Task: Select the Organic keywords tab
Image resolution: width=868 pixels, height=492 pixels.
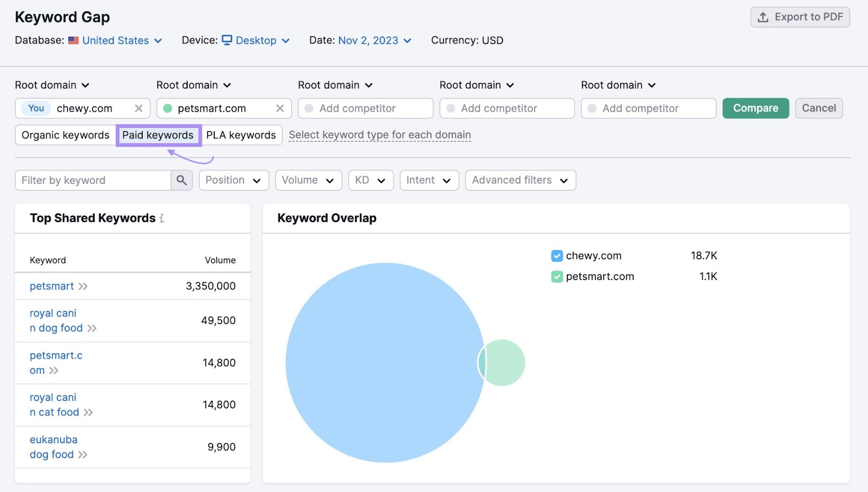Action: 66,135
